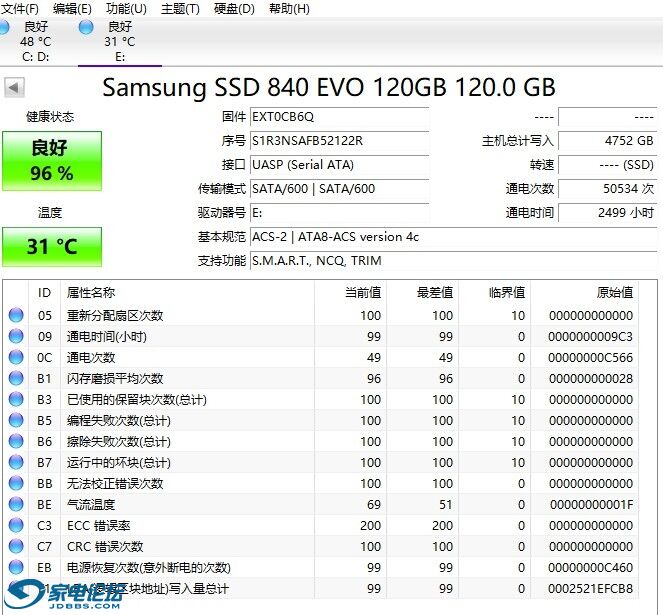The image size is (663, 615).
Task: Select row 电源恢复次数(意外断电的次数)
Action: (321, 567)
